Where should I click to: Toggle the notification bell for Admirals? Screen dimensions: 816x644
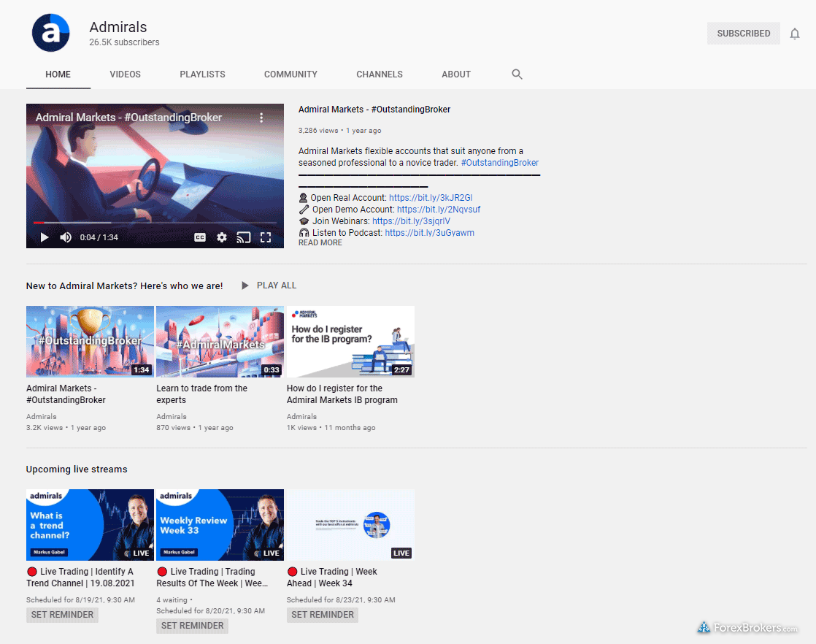(794, 34)
